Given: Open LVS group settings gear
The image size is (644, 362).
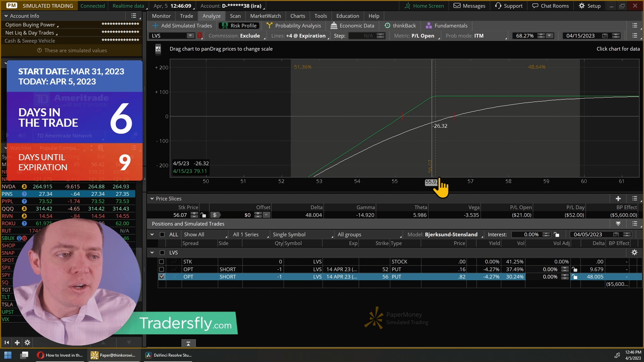Looking at the screenshot, I should click(634, 252).
